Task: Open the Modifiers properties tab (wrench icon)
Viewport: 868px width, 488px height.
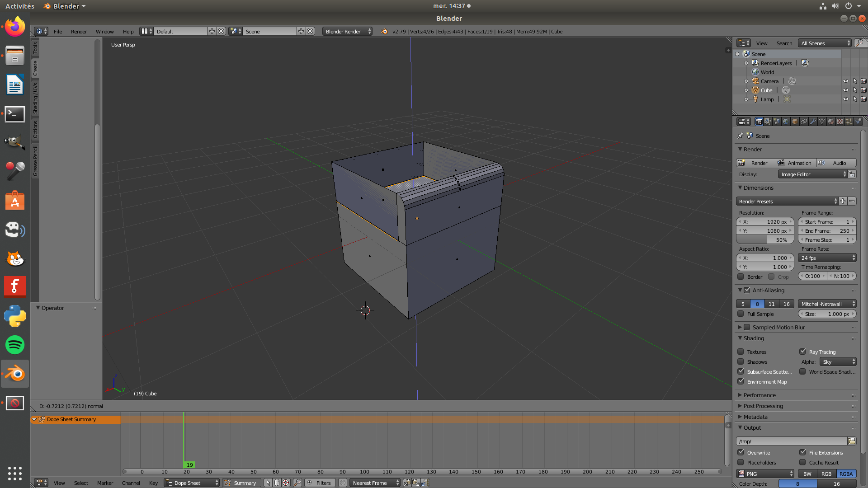Action: point(813,122)
